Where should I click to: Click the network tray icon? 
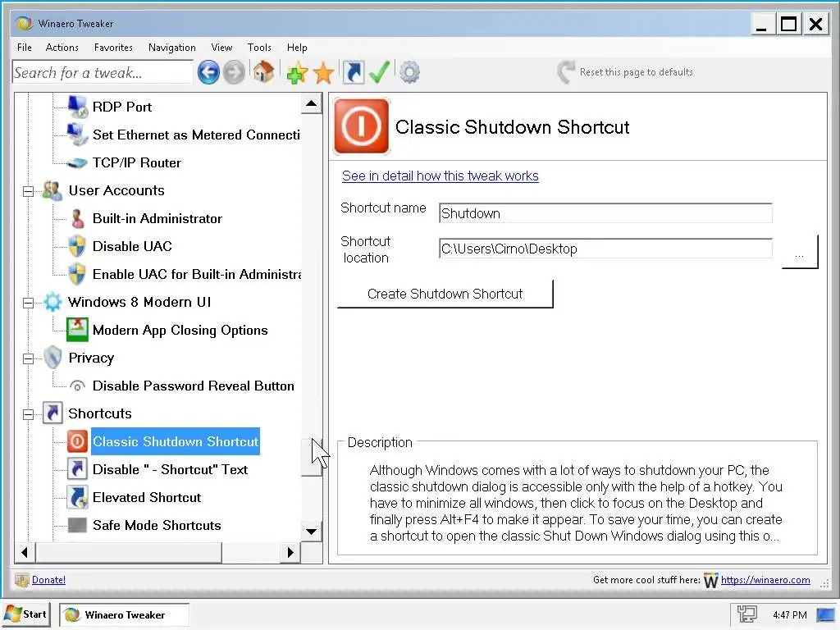(746, 614)
